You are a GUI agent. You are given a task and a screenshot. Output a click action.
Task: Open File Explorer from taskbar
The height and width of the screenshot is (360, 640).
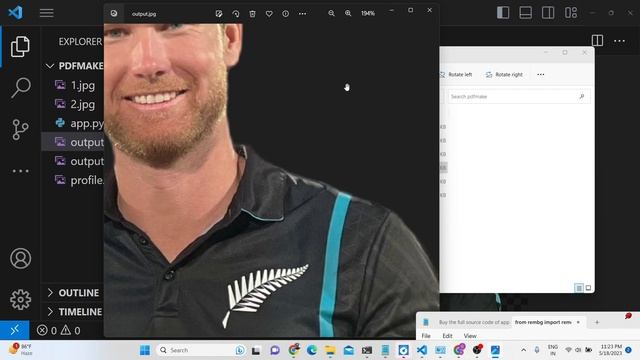pos(330,350)
